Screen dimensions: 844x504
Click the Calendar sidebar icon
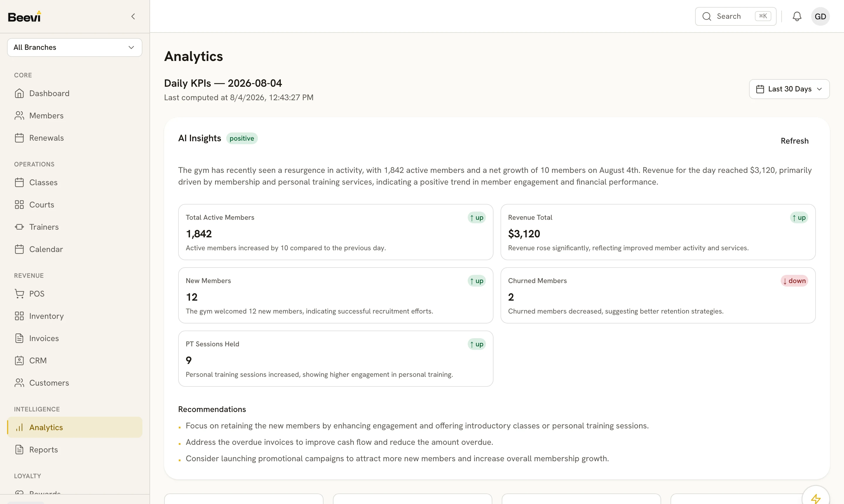(19, 249)
